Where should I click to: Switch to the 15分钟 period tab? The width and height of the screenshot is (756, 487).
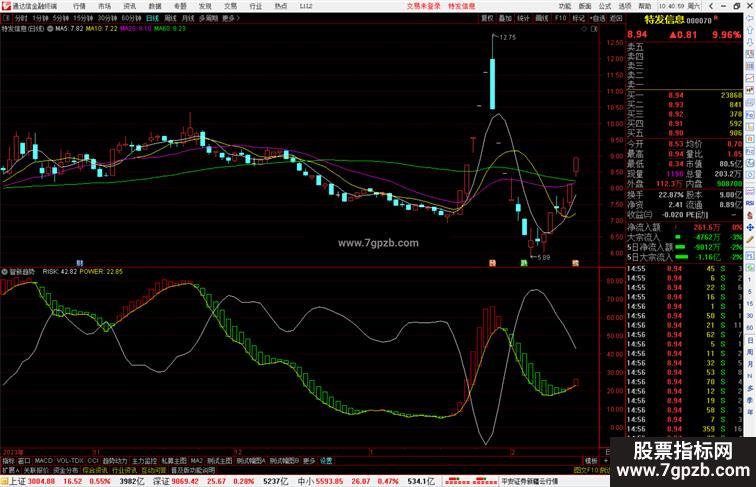(x=83, y=18)
